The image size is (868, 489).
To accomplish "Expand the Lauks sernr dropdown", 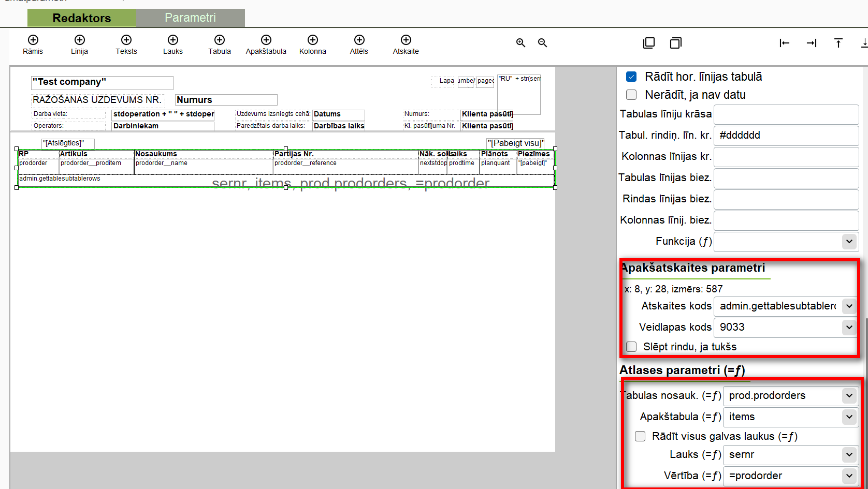I will coord(849,454).
